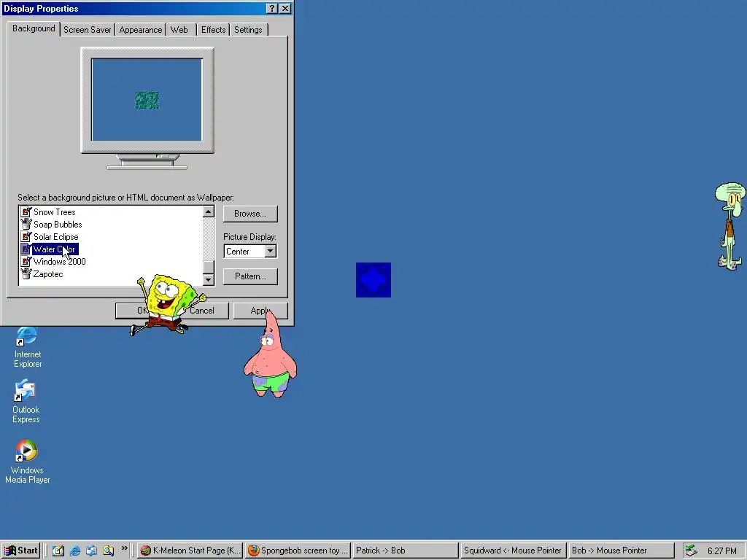
Task: Click the magnifier quick launch icon
Action: click(108, 551)
